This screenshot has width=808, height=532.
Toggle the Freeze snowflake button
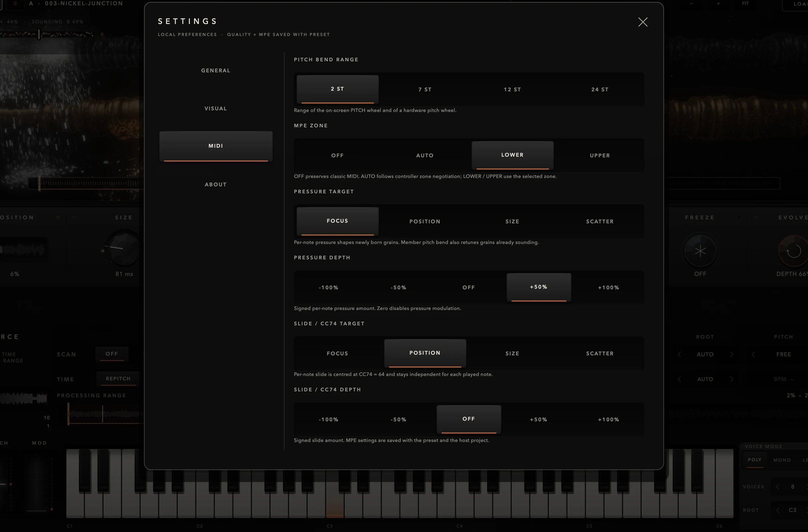point(700,251)
